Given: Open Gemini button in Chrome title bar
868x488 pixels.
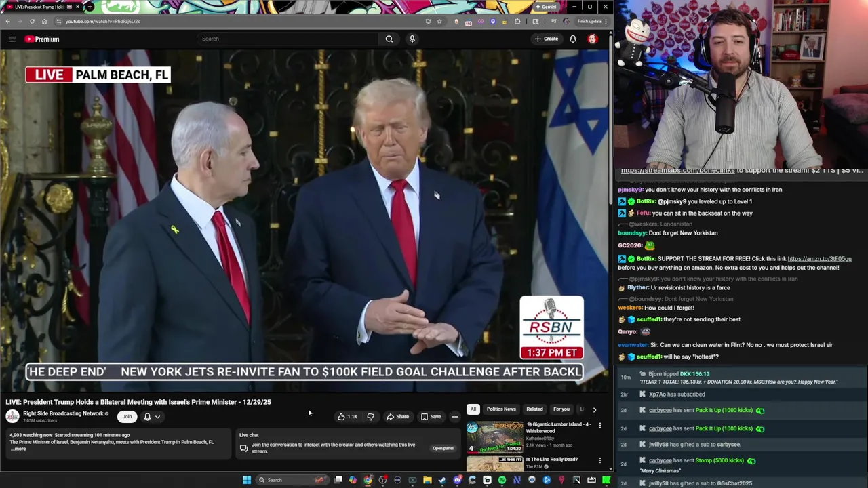Looking at the screenshot, I should click(547, 7).
